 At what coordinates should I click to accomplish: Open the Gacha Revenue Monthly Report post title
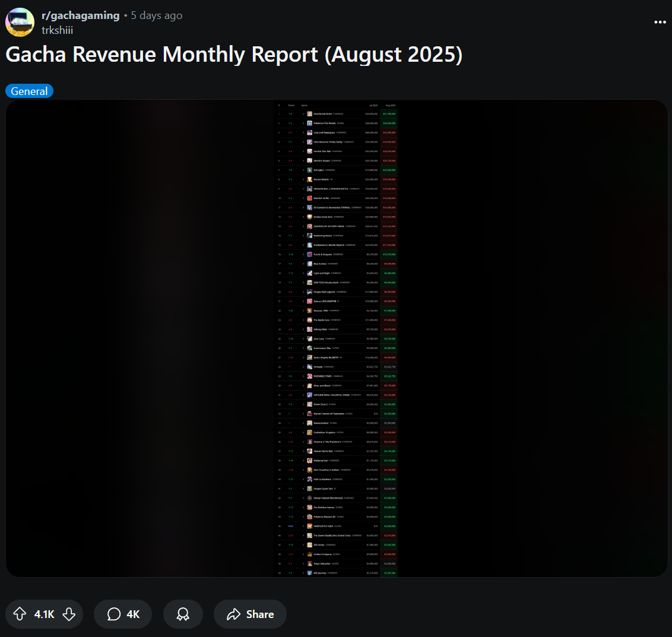coord(234,55)
